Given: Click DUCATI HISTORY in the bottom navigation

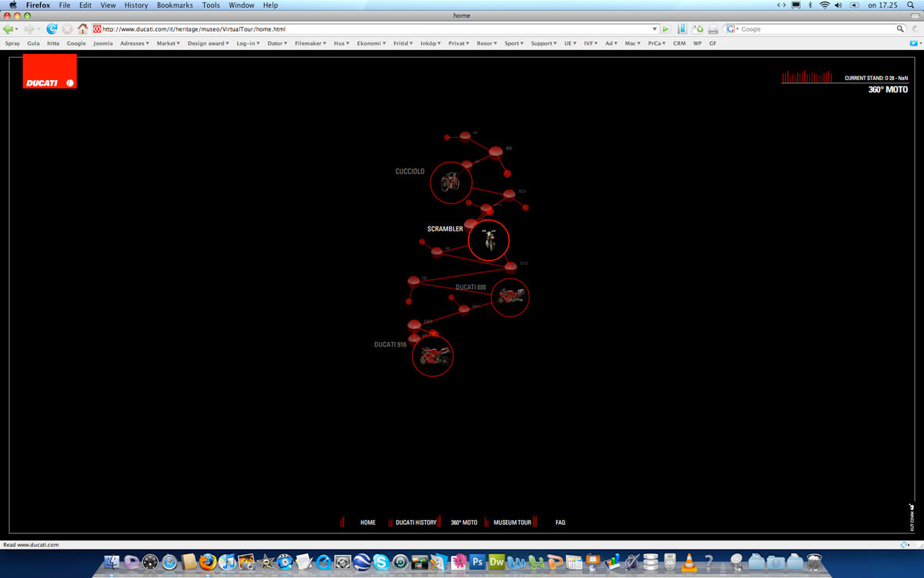Looking at the screenshot, I should click(x=416, y=523).
